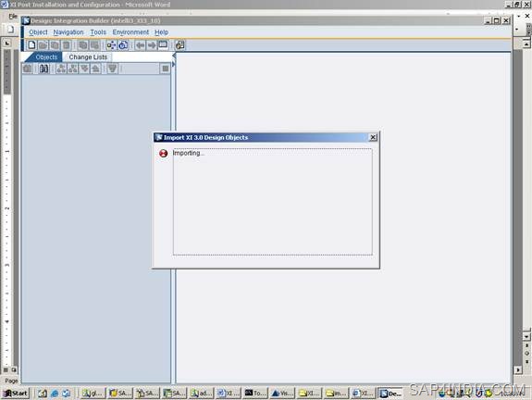Open the Navigation menu

68,31
